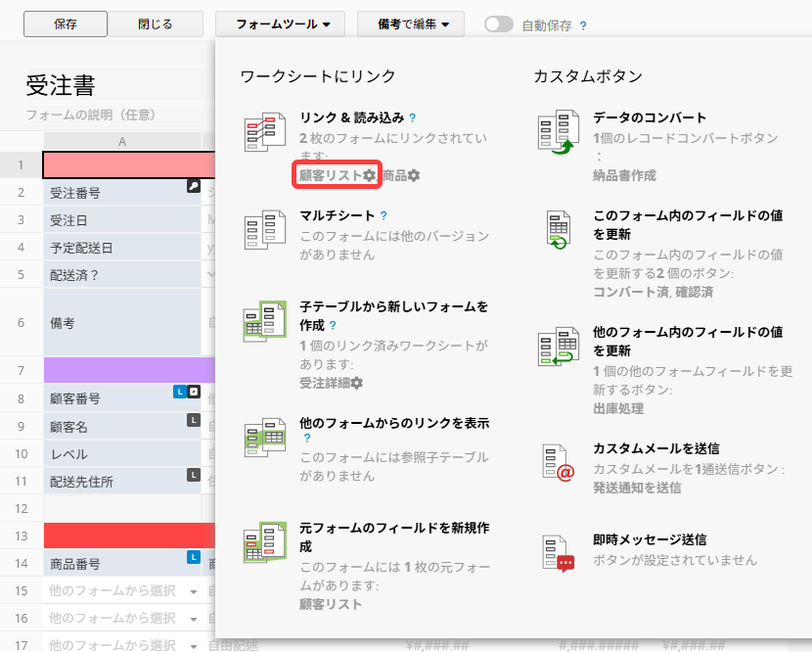Screen dimensions: 812x652
Task: Open 他のフォームから選択 dropdown in row 15
Action: click(193, 591)
